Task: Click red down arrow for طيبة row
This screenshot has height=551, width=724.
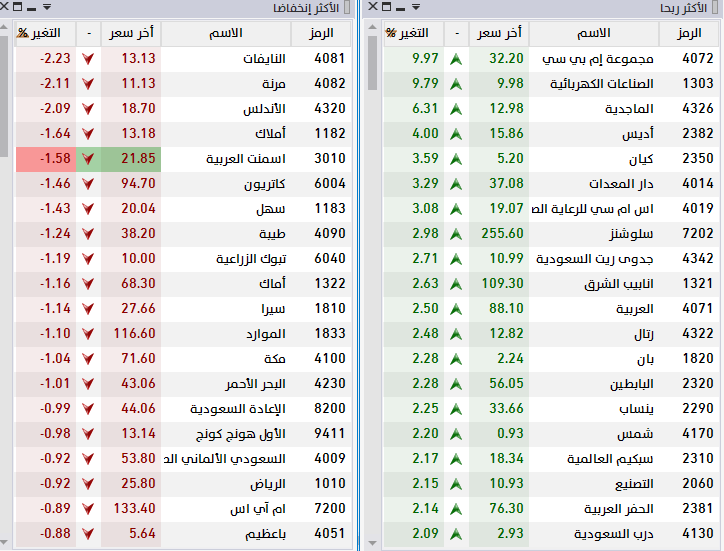Action: click(88, 234)
